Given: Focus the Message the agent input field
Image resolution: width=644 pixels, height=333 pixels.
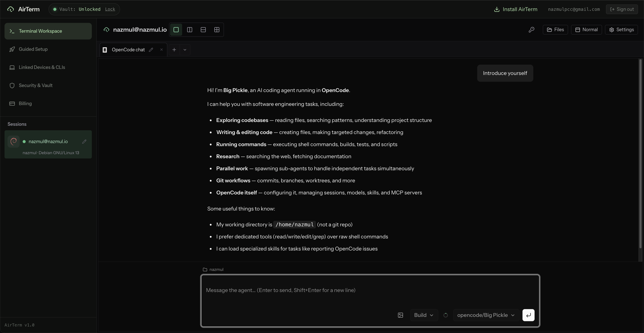Looking at the screenshot, I should pyautogui.click(x=370, y=290).
